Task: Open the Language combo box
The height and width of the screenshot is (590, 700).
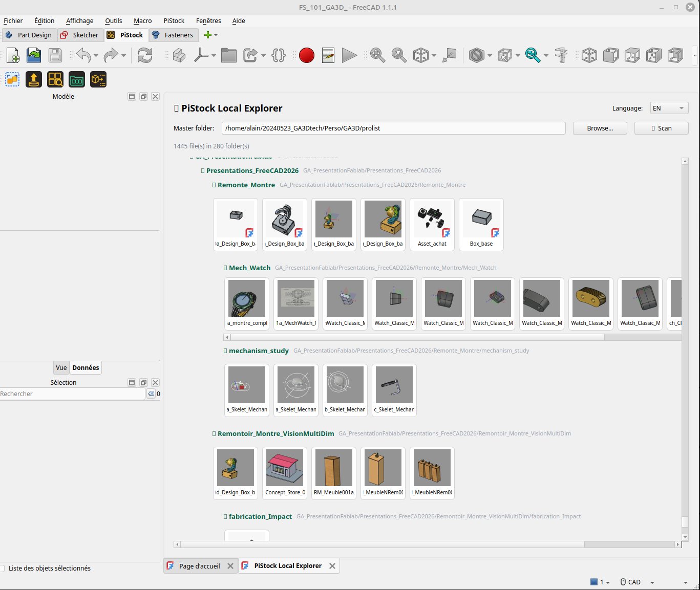Action: click(669, 108)
